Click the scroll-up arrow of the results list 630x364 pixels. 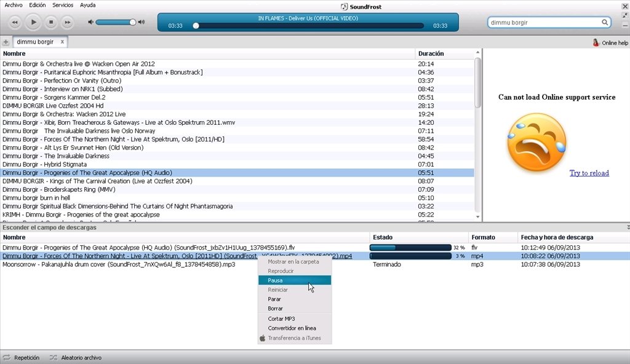click(x=477, y=53)
